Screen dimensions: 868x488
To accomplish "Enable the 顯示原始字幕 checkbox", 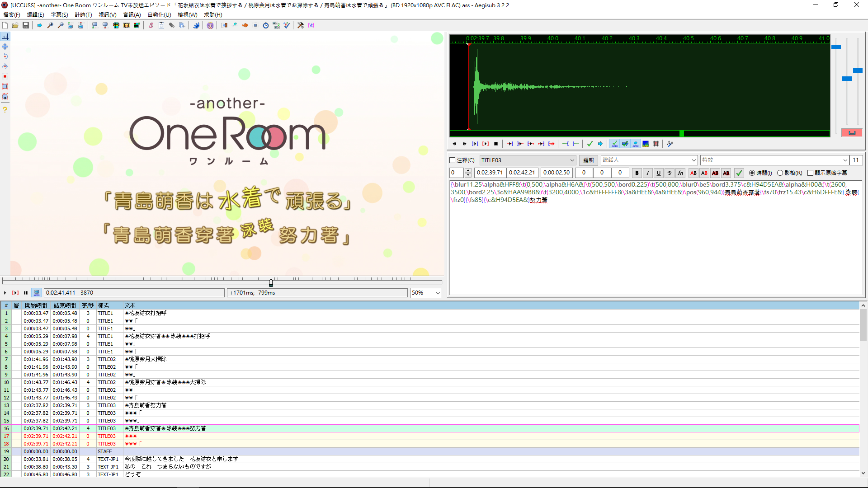I will point(811,173).
